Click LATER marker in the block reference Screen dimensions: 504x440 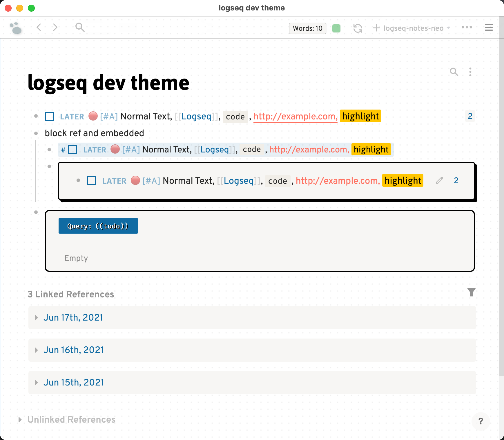(95, 150)
